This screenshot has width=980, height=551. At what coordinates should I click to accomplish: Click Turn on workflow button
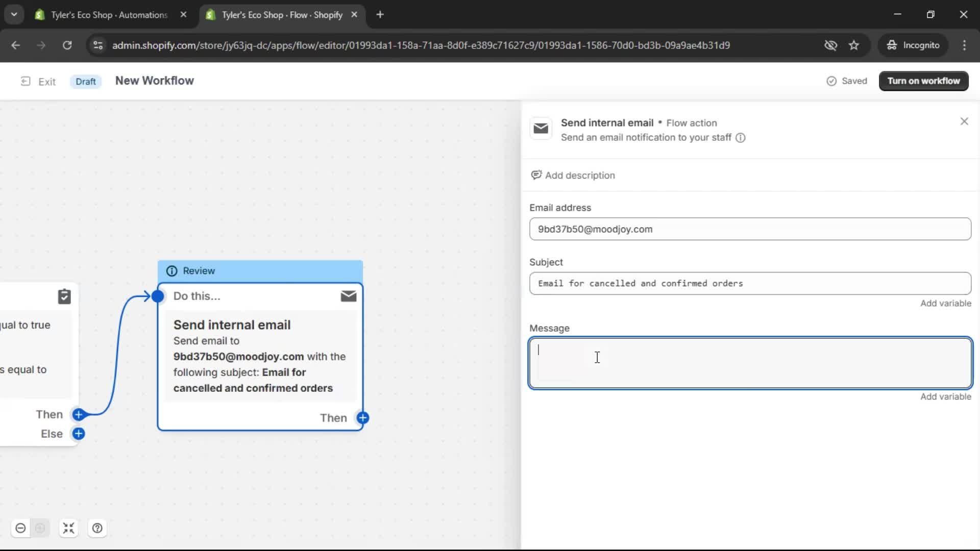point(923,81)
